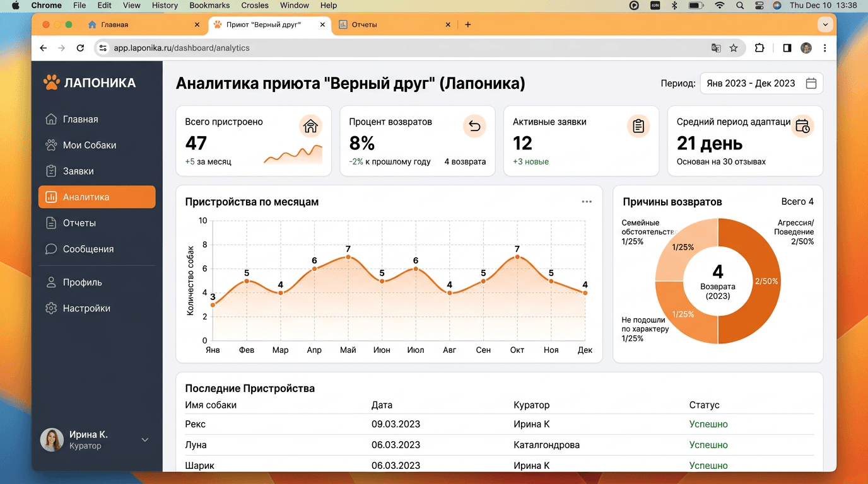The height and width of the screenshot is (484, 868).
Task: Click the Лапоника paw logo icon
Action: click(x=51, y=83)
